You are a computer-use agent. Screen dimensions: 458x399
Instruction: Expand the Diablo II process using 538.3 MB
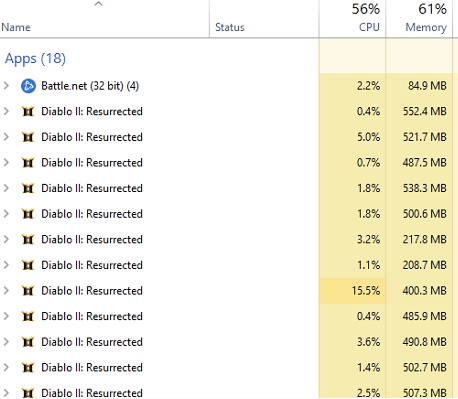(6, 188)
